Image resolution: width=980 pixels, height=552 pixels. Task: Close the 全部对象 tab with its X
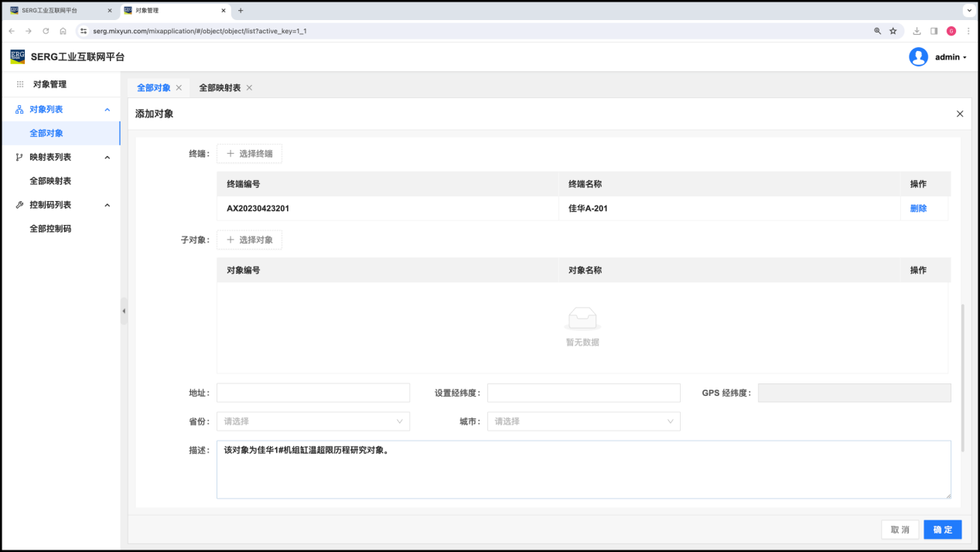point(179,88)
